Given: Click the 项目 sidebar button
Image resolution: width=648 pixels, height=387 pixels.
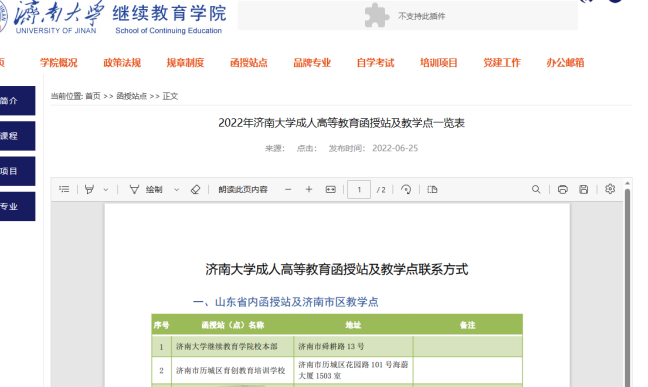Looking at the screenshot, I should tap(17, 171).
